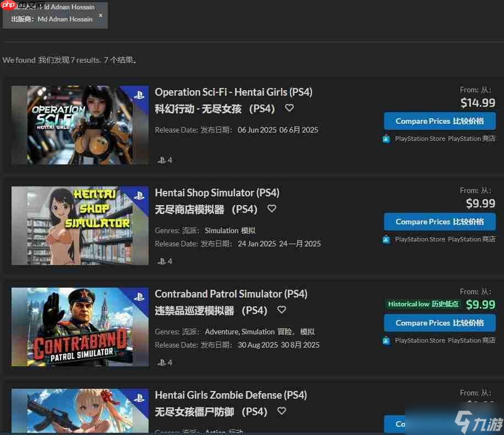
Task: Compare prices for Operation Sci-Fi
Action: tap(440, 121)
